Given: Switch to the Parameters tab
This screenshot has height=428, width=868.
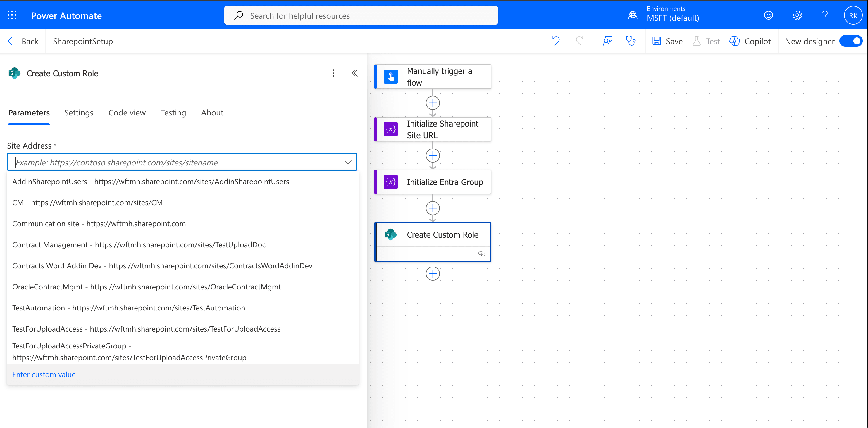Looking at the screenshot, I should [29, 113].
